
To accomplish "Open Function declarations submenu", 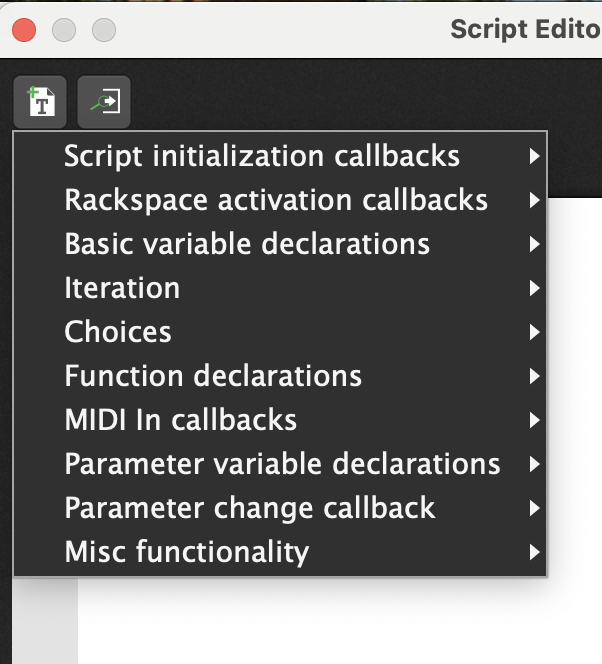I will tap(213, 376).
